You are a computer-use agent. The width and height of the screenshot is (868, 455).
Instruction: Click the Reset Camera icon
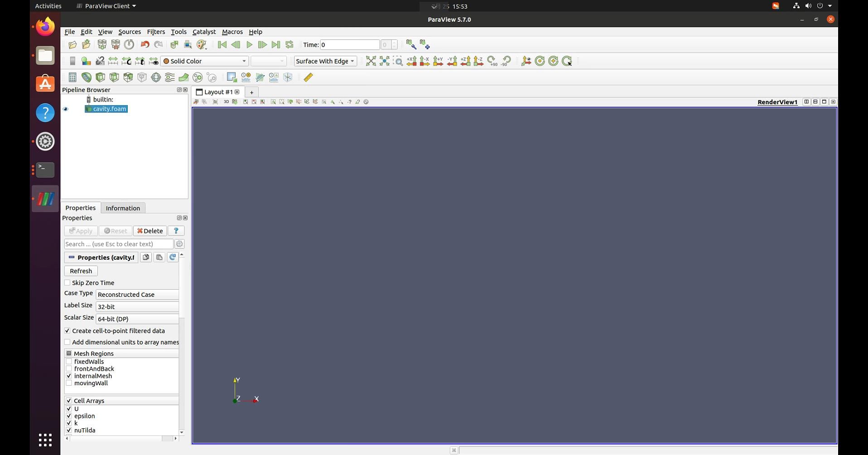[x=371, y=61]
